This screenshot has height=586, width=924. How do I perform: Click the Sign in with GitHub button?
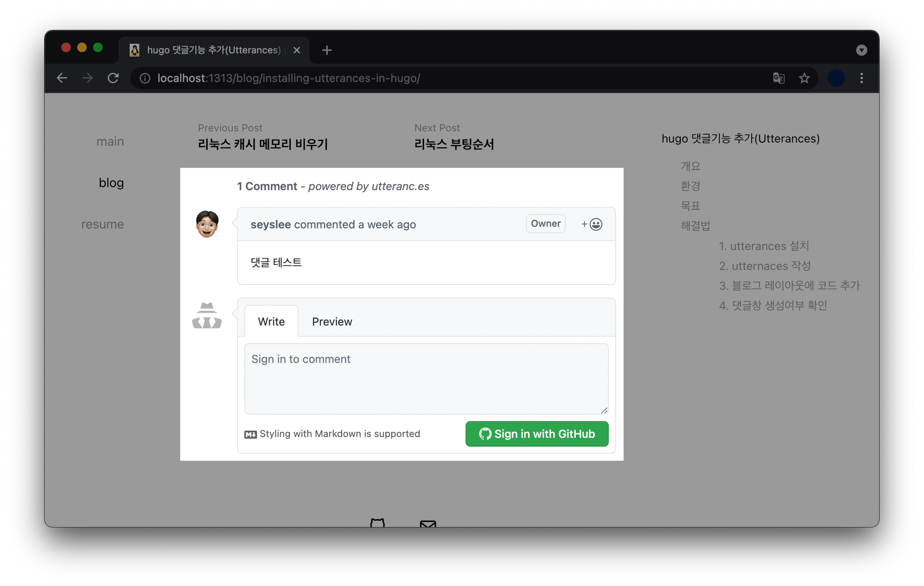click(536, 434)
